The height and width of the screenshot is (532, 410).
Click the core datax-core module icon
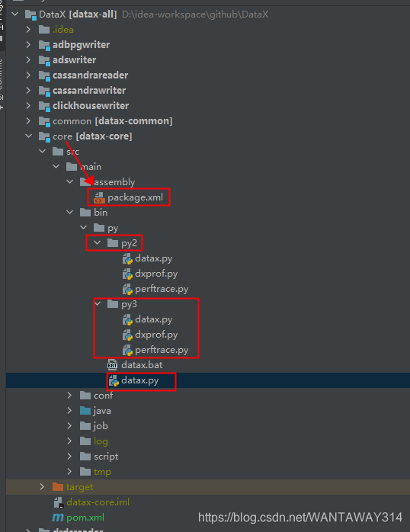(44, 136)
